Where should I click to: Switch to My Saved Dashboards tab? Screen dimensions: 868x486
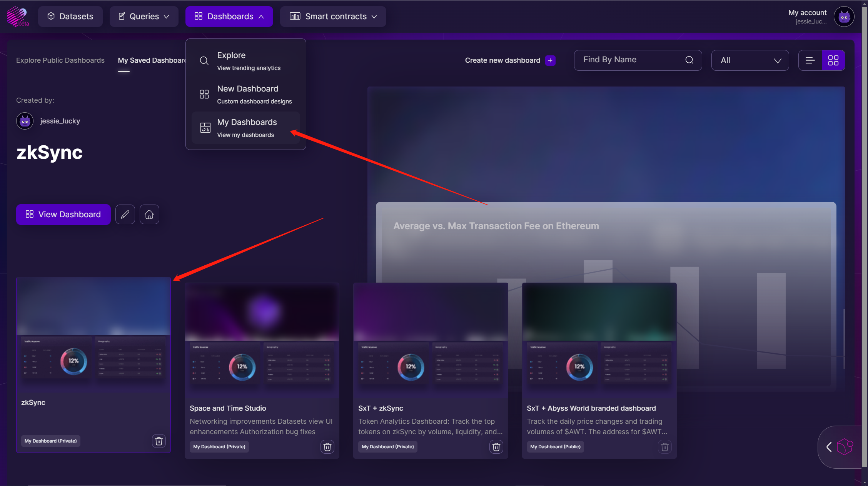tap(152, 60)
